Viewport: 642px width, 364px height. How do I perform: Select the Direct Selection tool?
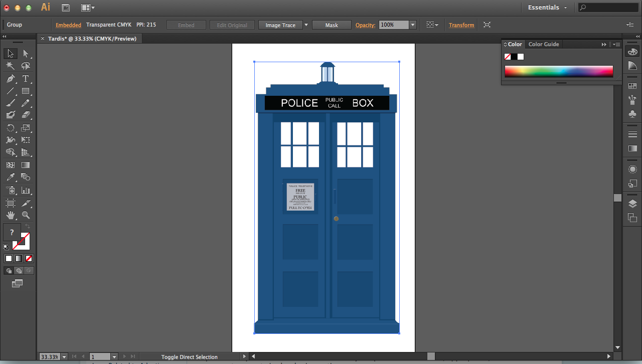tap(26, 54)
